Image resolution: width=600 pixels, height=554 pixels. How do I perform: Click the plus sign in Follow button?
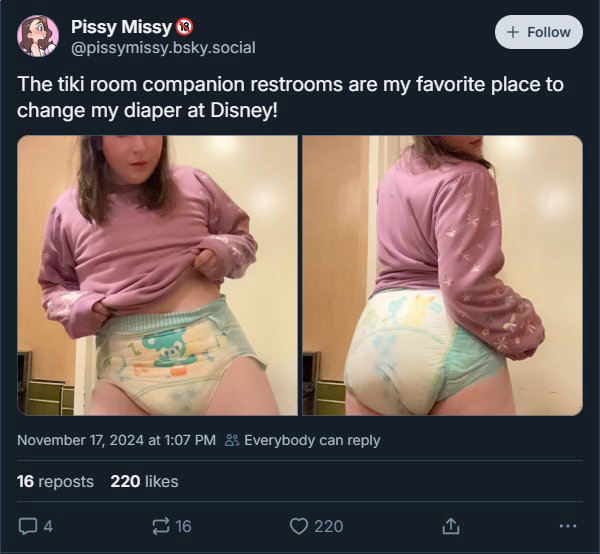tap(513, 32)
